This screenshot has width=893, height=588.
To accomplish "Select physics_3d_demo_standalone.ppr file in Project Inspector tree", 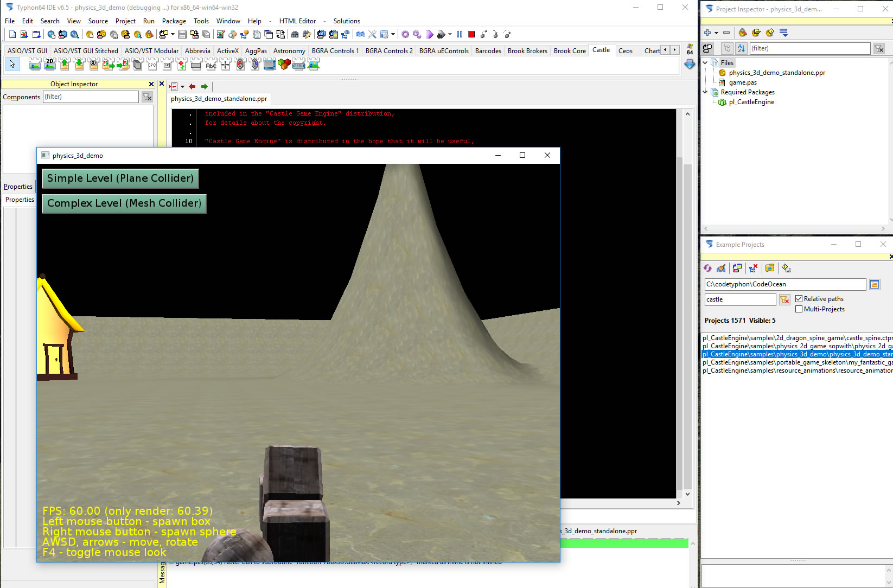I will 777,73.
